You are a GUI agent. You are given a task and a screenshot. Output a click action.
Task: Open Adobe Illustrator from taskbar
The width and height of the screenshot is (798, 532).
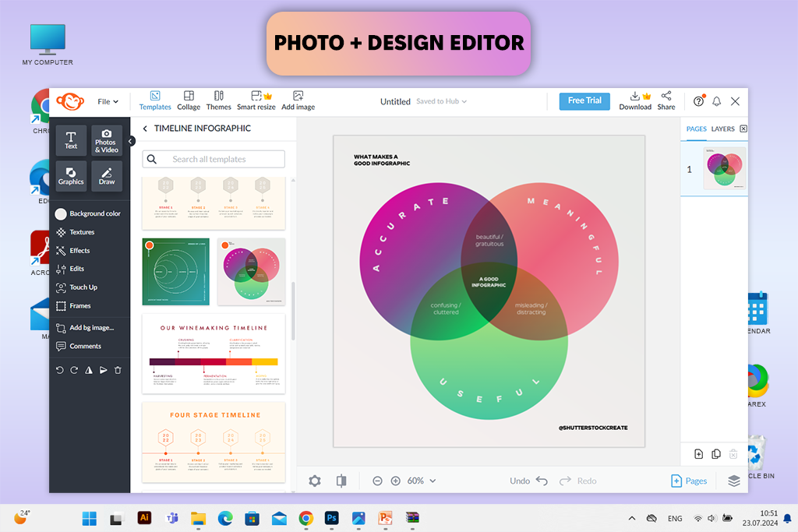click(144, 518)
